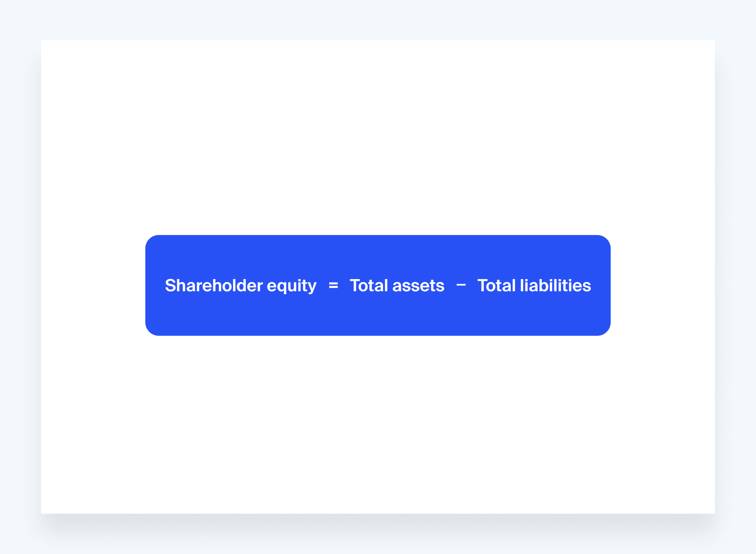Click "Total" preceding the word "assets"
This screenshot has width=756, height=554.
coord(369,286)
